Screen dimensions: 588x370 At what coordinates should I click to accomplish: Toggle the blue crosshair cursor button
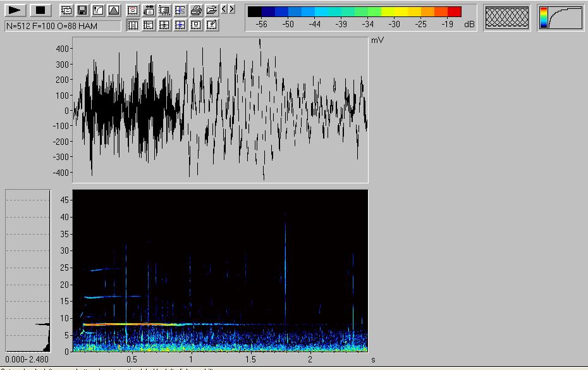click(x=180, y=25)
